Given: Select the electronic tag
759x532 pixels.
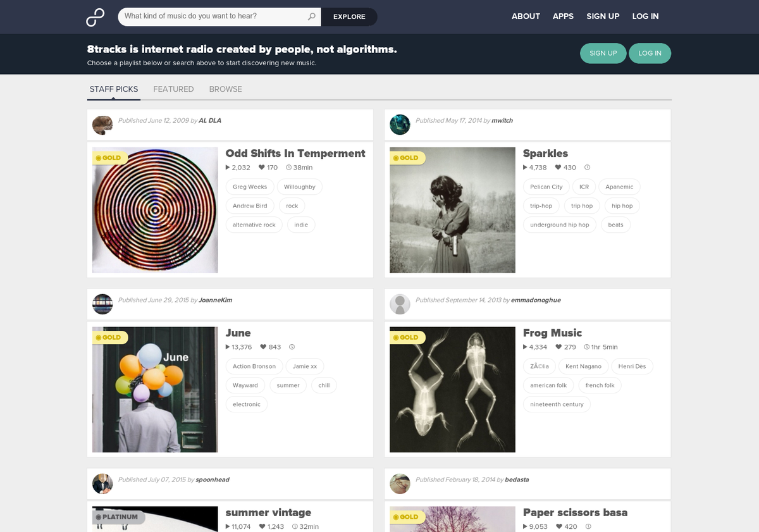Looking at the screenshot, I should [247, 405].
